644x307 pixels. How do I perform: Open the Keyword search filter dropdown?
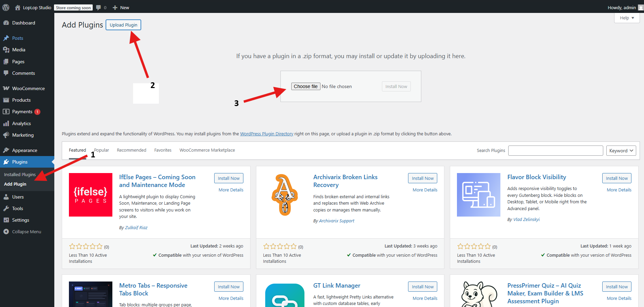621,150
